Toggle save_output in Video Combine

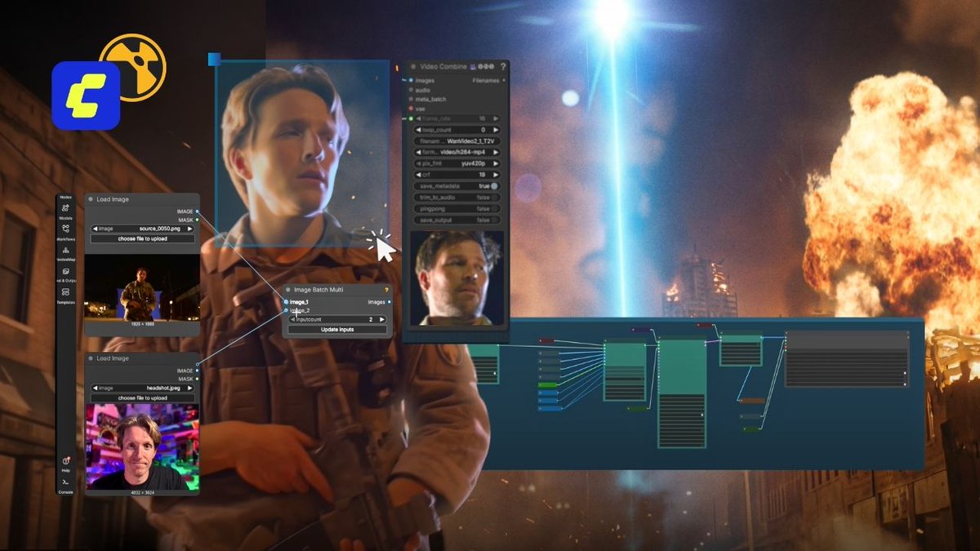click(457, 220)
